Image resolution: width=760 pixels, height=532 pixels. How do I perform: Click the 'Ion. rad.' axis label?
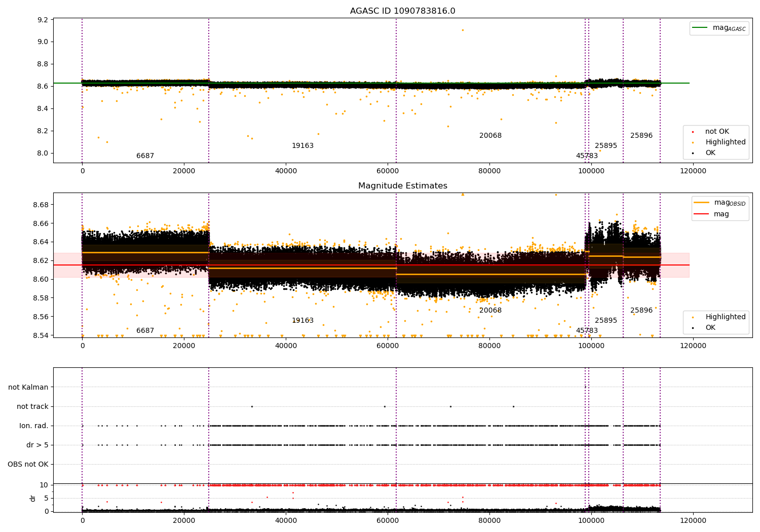pos(34,426)
